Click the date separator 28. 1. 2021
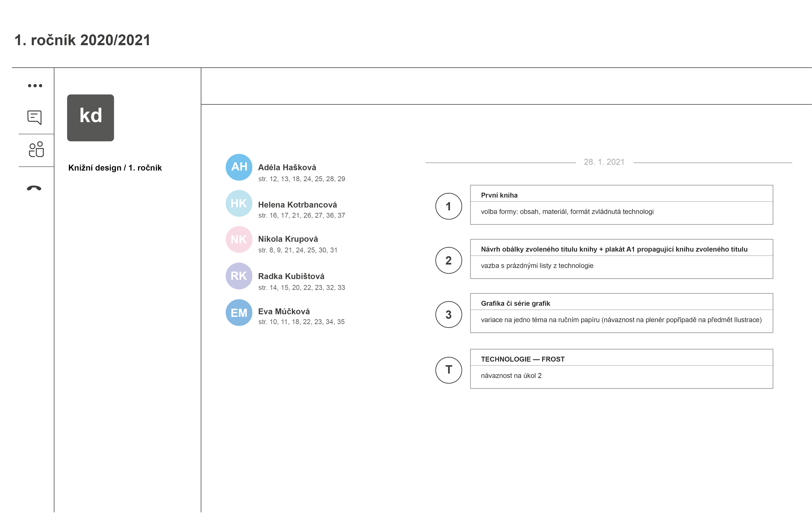The width and height of the screenshot is (812, 522). tap(604, 162)
